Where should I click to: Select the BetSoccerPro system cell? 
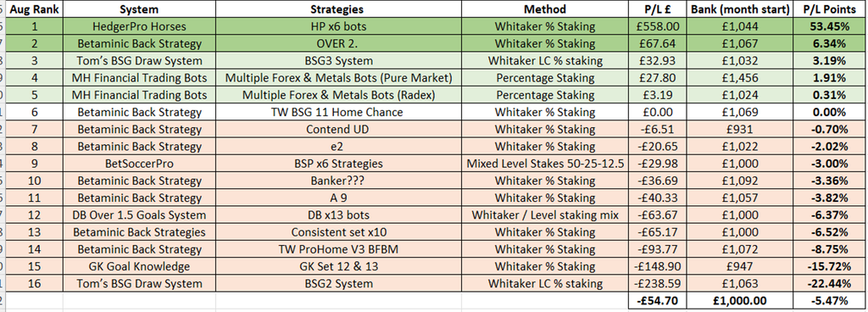click(139, 163)
